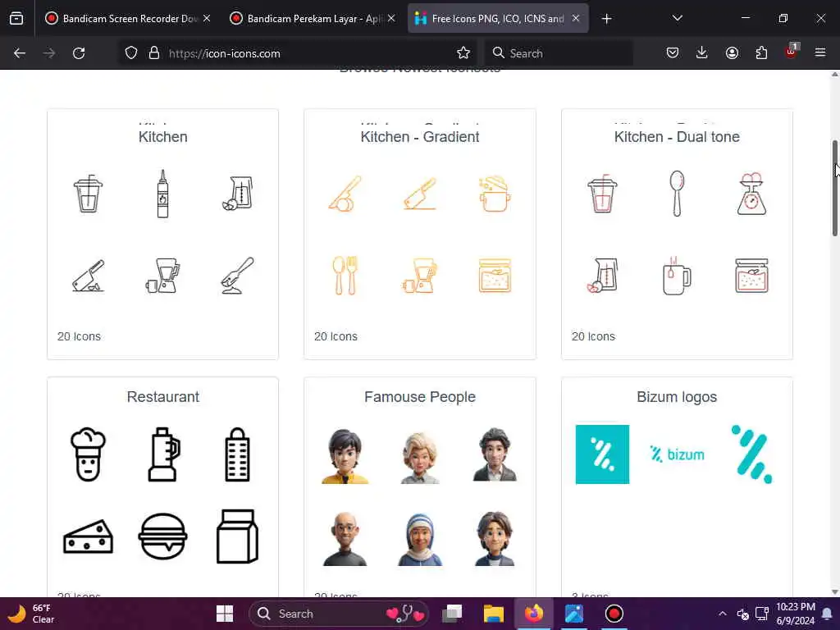840x630 pixels.
Task: Open the Firefox application menu
Action: [x=820, y=52]
